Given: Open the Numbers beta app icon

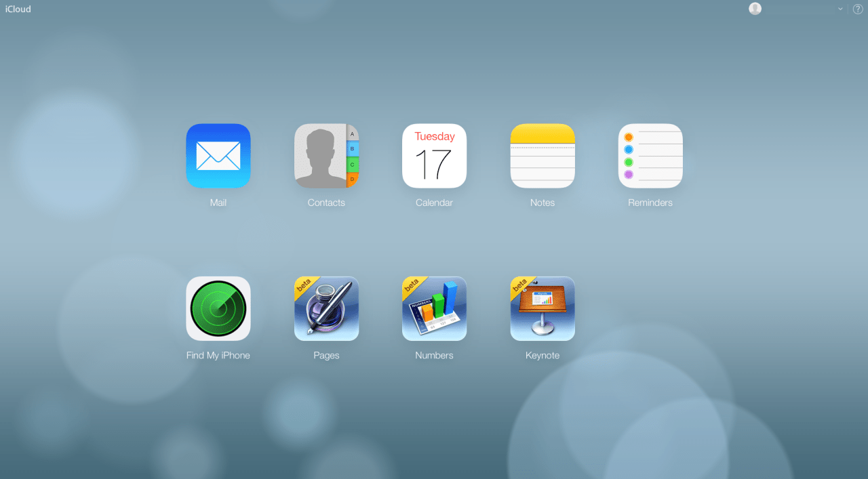Looking at the screenshot, I should (x=434, y=308).
